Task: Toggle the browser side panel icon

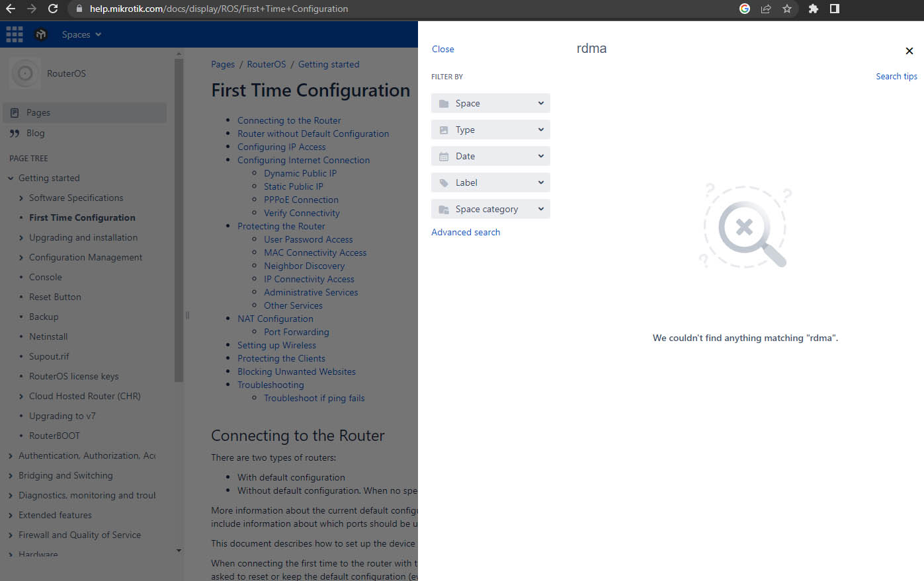Action: 835,9
